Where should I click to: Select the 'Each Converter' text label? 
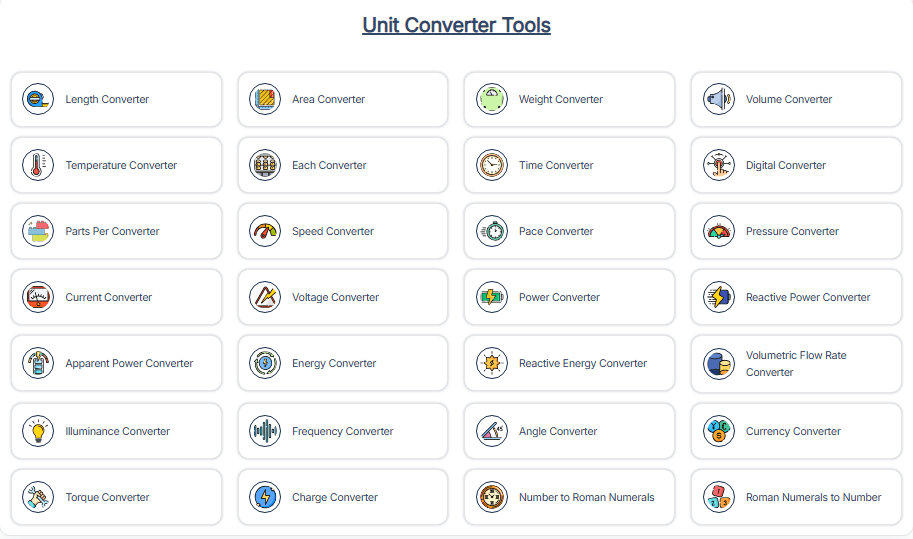(x=329, y=165)
